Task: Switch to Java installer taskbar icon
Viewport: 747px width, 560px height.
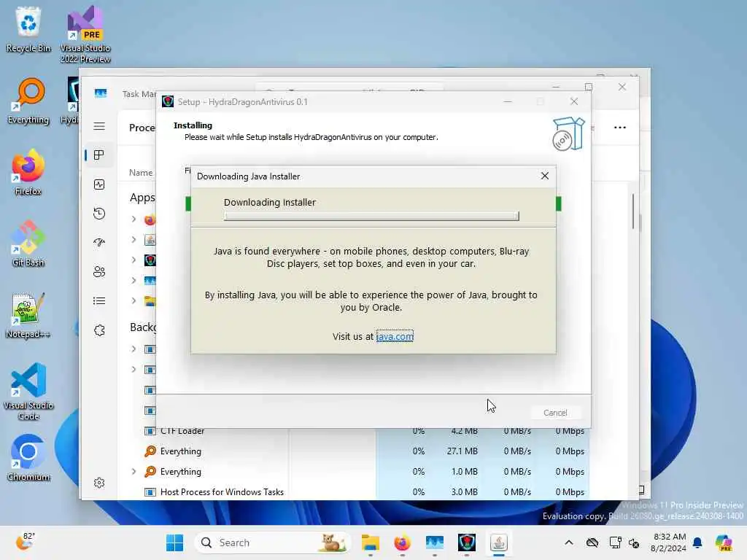Action: click(x=499, y=542)
